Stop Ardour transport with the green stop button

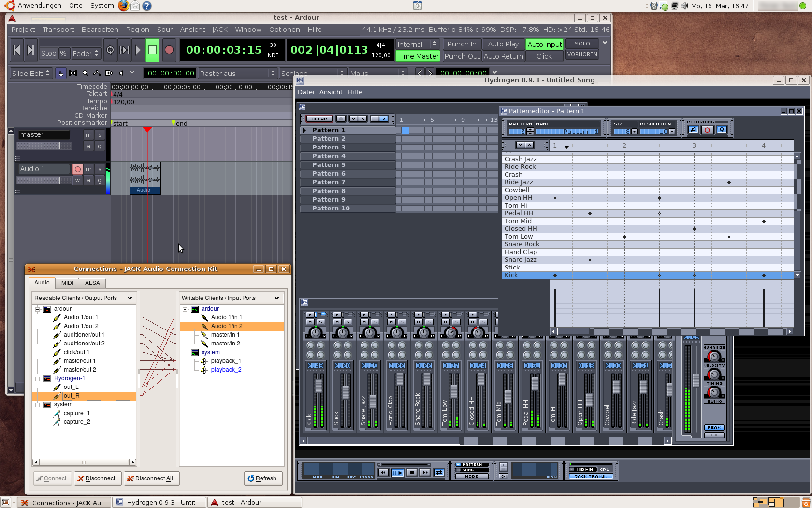pos(152,50)
